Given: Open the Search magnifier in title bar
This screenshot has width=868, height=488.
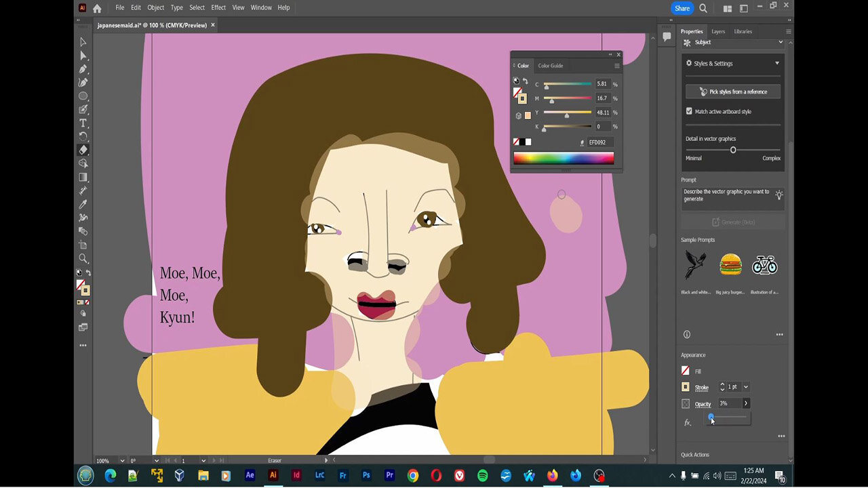Looking at the screenshot, I should point(703,8).
